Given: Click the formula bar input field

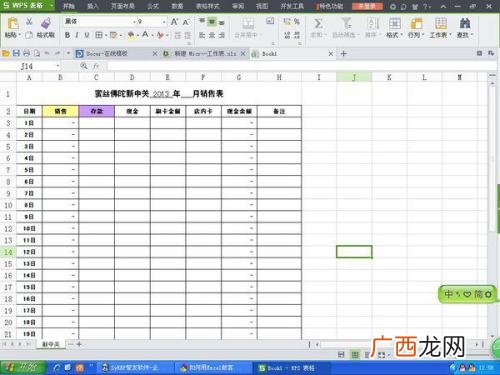Looking at the screenshot, I should [x=302, y=66].
